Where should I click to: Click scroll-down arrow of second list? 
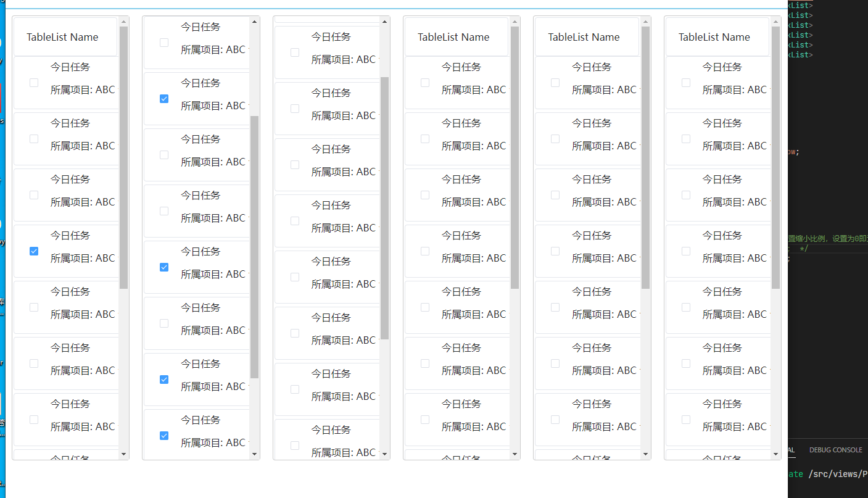pos(255,454)
